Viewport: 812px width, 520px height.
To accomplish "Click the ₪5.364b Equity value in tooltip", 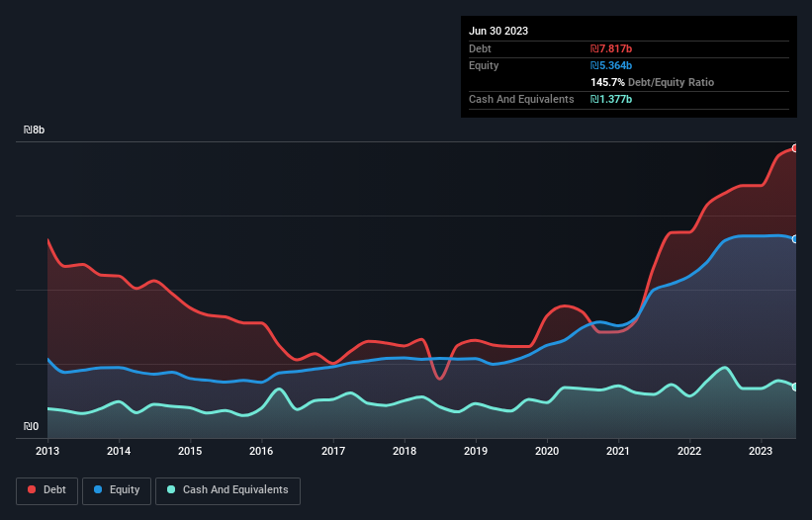I will pos(611,65).
